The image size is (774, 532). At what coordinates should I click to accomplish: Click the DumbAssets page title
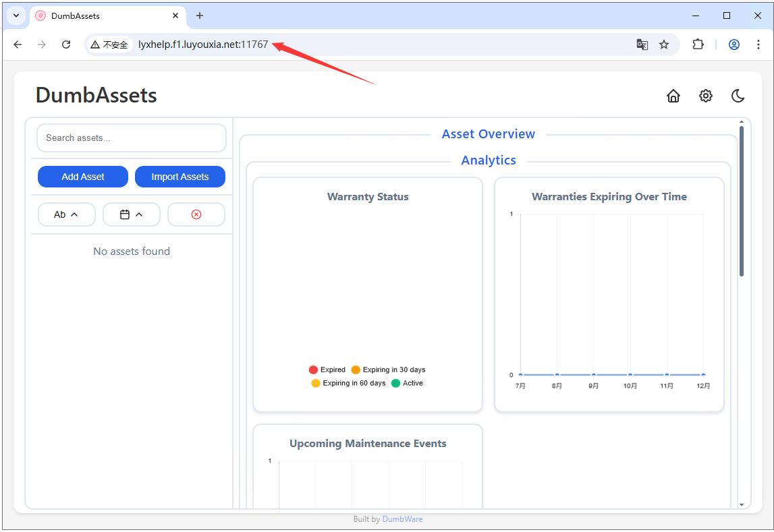[x=96, y=95]
